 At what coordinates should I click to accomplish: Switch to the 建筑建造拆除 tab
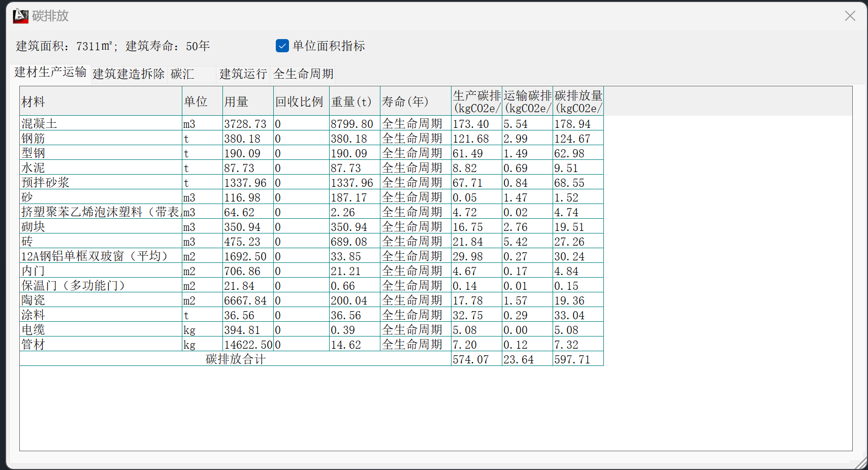(128, 74)
